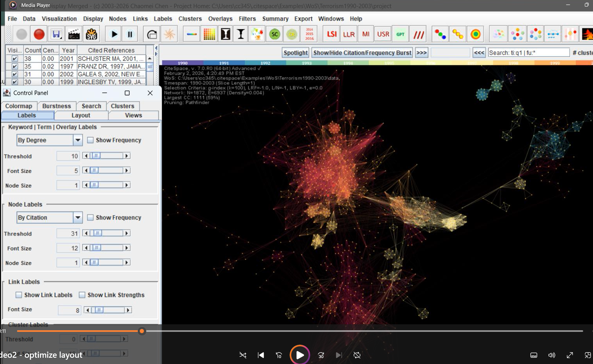Open the Burstness tab
The width and height of the screenshot is (593, 364).
(x=56, y=106)
